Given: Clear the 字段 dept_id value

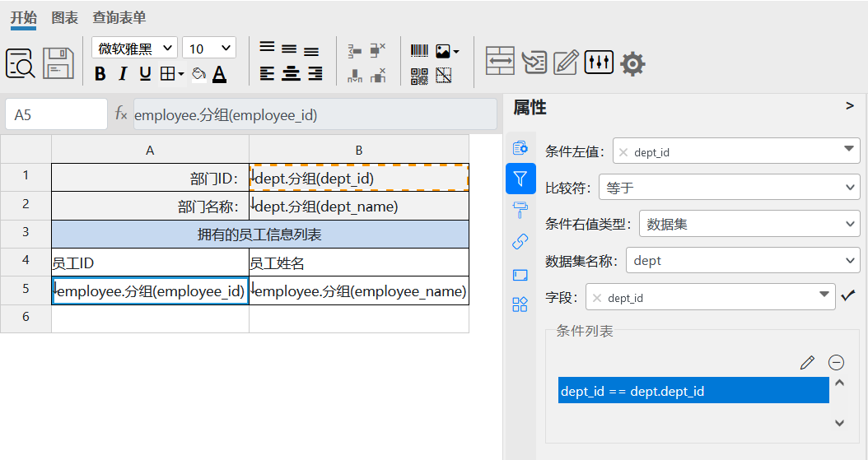Looking at the screenshot, I should [597, 298].
